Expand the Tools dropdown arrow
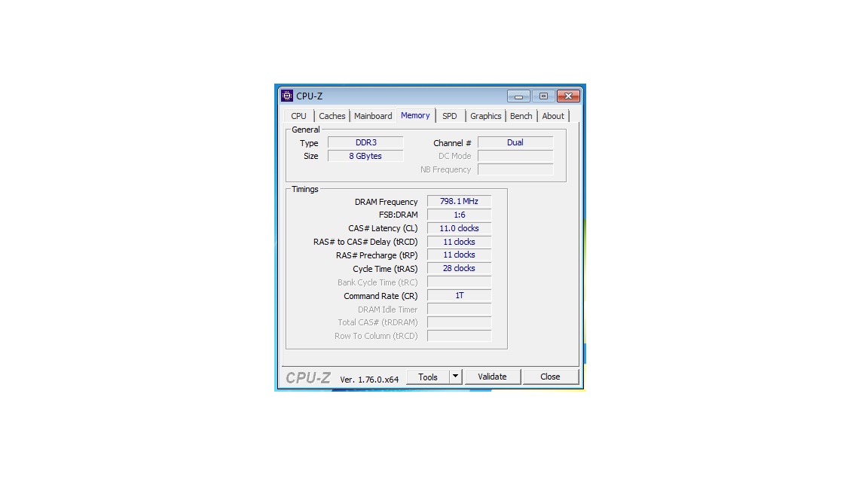This screenshot has height=488, width=868. click(456, 377)
